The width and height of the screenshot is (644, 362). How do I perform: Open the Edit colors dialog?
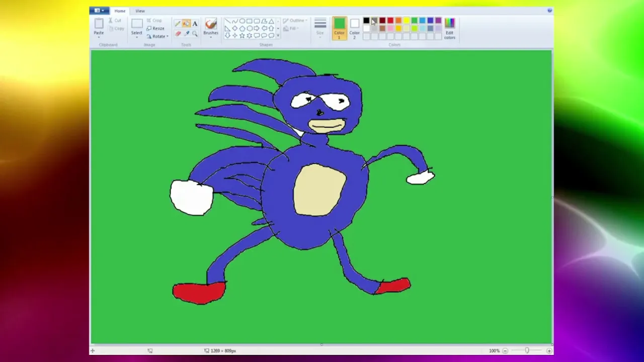coord(450,29)
